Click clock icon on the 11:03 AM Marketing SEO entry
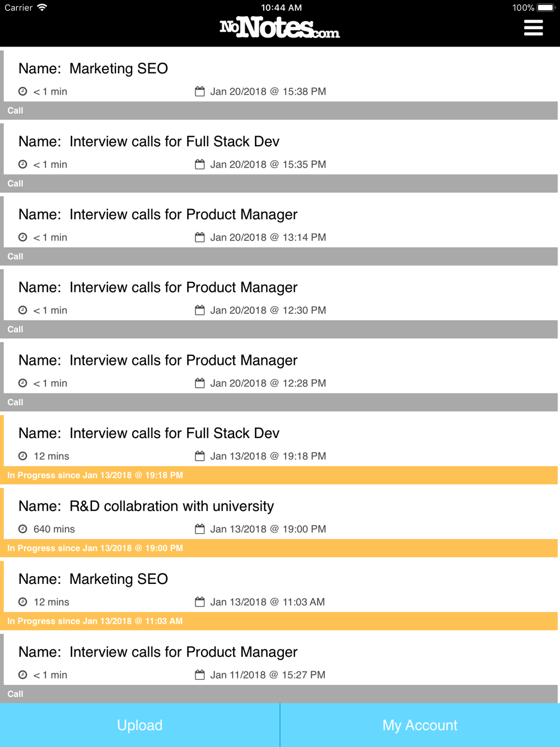 point(22,602)
